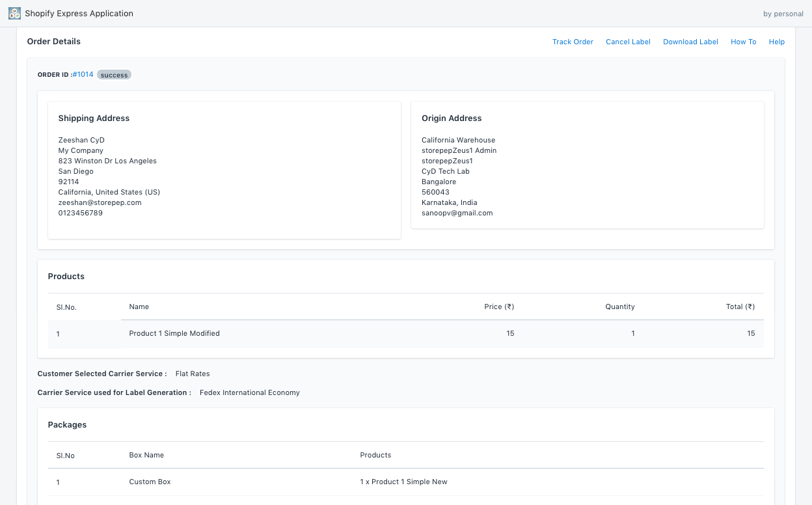Click the Box Name column header

tap(146, 455)
